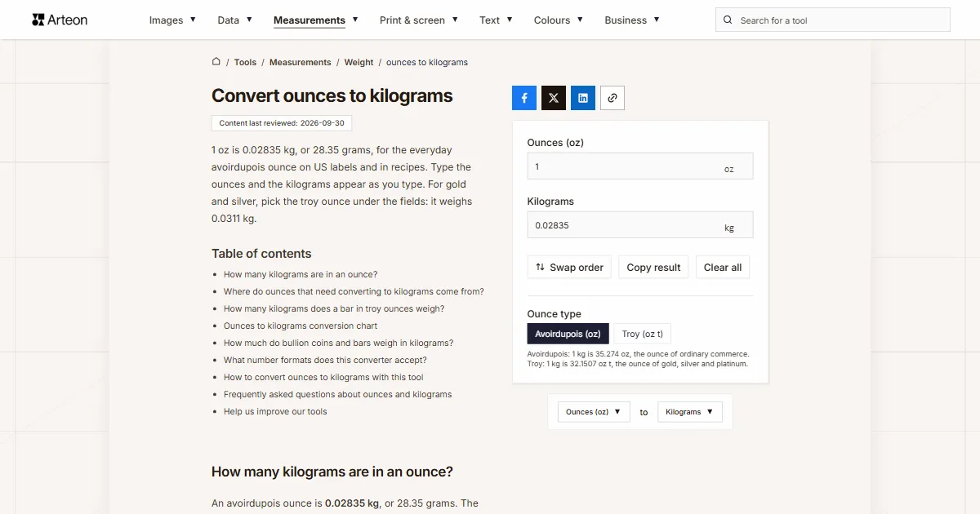Click the Swap order button

coord(569,268)
